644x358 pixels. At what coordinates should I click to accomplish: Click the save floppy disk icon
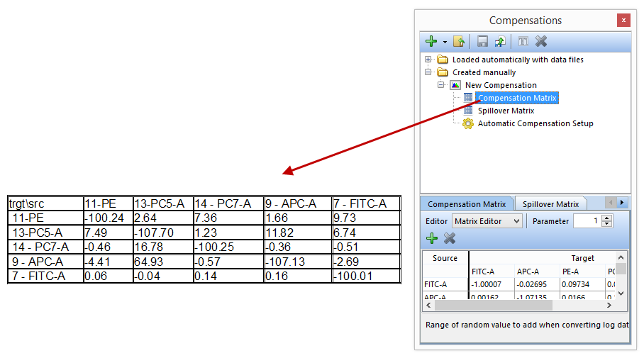482,42
